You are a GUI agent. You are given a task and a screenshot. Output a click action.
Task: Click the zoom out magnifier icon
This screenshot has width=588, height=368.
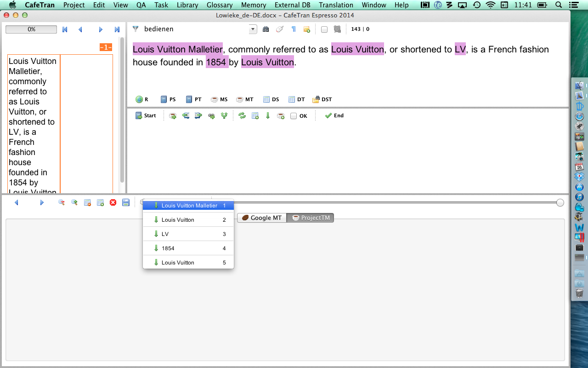click(x=61, y=202)
